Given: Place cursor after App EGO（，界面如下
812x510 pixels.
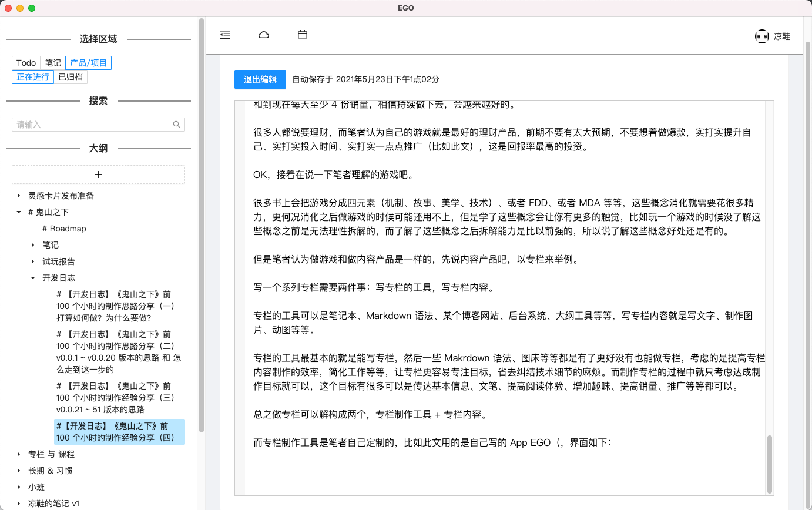Looking at the screenshot, I should (612, 443).
